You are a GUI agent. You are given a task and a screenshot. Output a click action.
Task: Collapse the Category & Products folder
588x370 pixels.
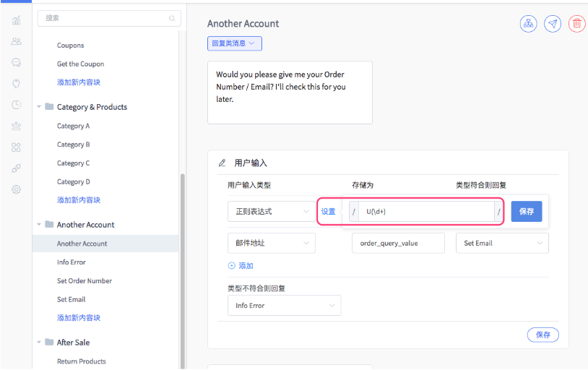(39, 107)
